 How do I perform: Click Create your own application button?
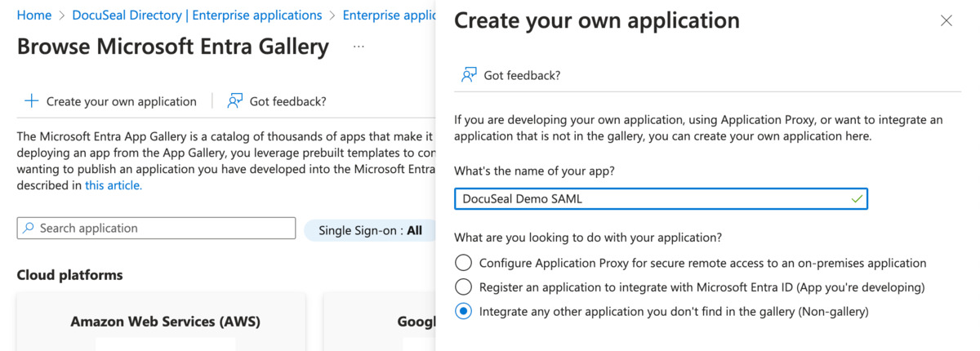pos(110,101)
